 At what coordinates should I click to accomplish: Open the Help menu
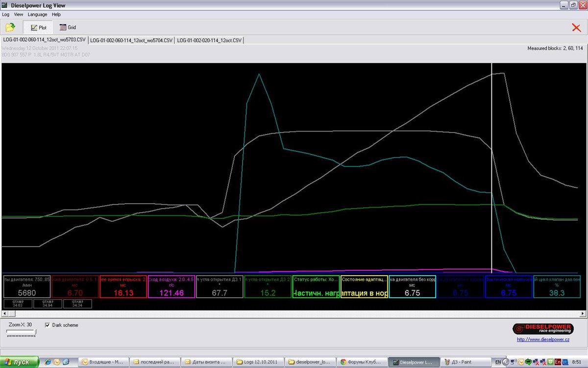click(56, 15)
